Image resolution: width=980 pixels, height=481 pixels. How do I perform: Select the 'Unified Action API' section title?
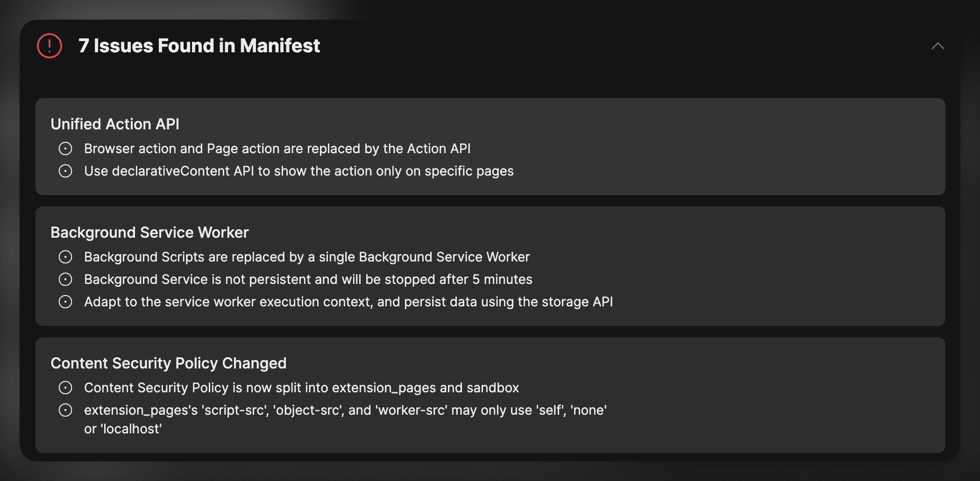tap(115, 124)
